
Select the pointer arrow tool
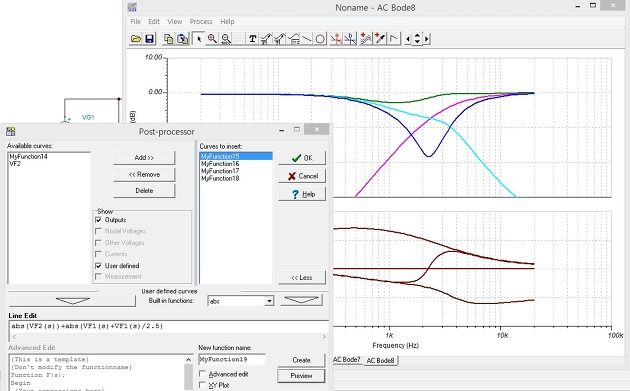point(198,39)
